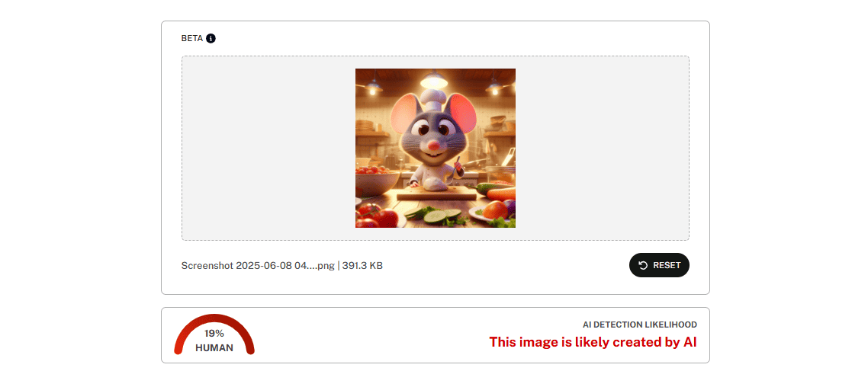The height and width of the screenshot is (387, 868).
Task: Click the BETA label text
Action: [192, 39]
